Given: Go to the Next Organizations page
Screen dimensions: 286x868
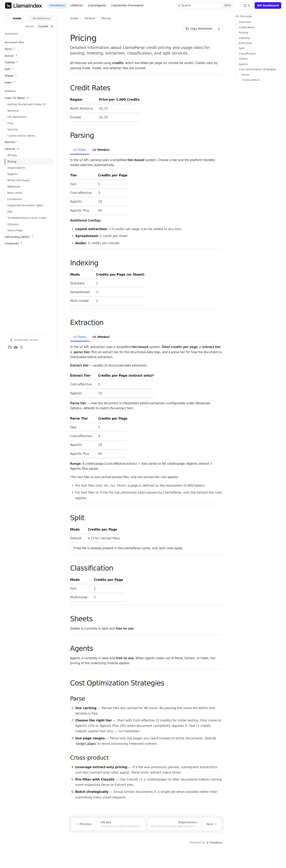Looking at the screenshot, I should click(x=184, y=824).
